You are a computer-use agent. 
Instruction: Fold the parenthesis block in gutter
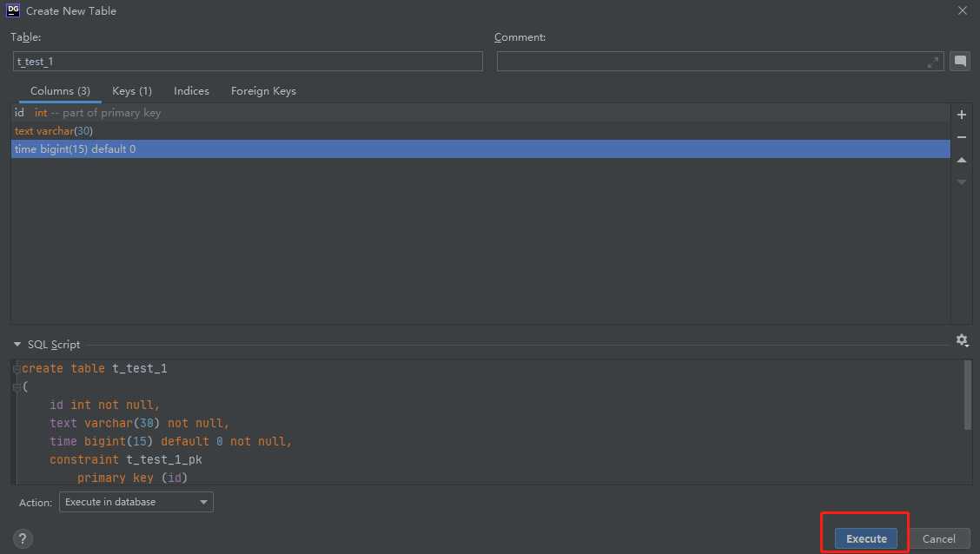tap(17, 387)
